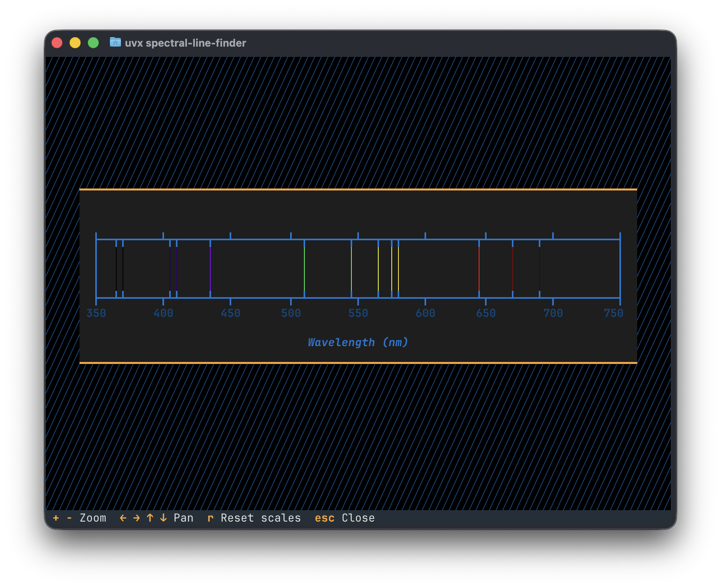This screenshot has height=588, width=721.
Task: Click the 400 axis tick label
Action: pyautogui.click(x=163, y=313)
